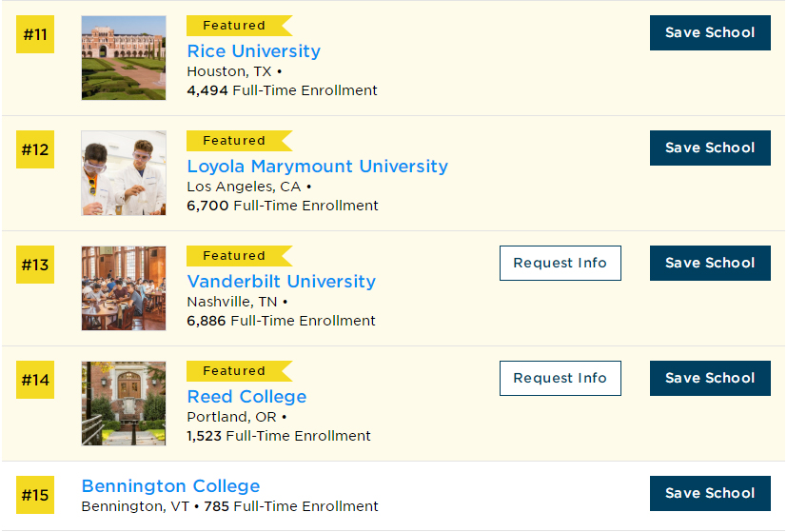Click the Rice University campus thumbnail
Viewport: 787px width, 532px height.
[x=124, y=58]
